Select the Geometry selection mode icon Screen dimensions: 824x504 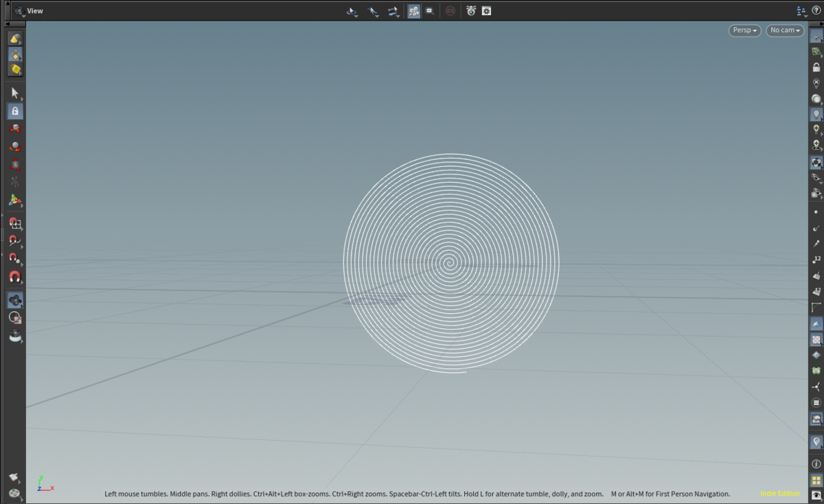pos(15,54)
